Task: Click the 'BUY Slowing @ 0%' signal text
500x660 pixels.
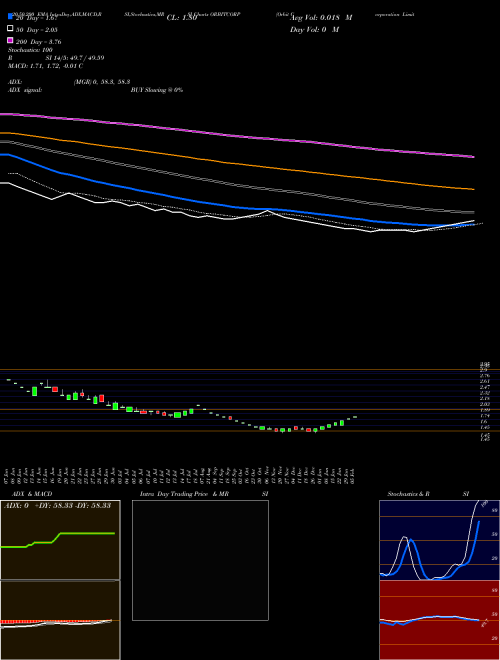Action: (157, 90)
